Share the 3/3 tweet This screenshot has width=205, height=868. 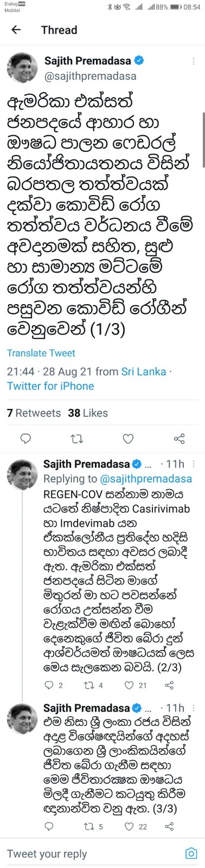tap(169, 826)
